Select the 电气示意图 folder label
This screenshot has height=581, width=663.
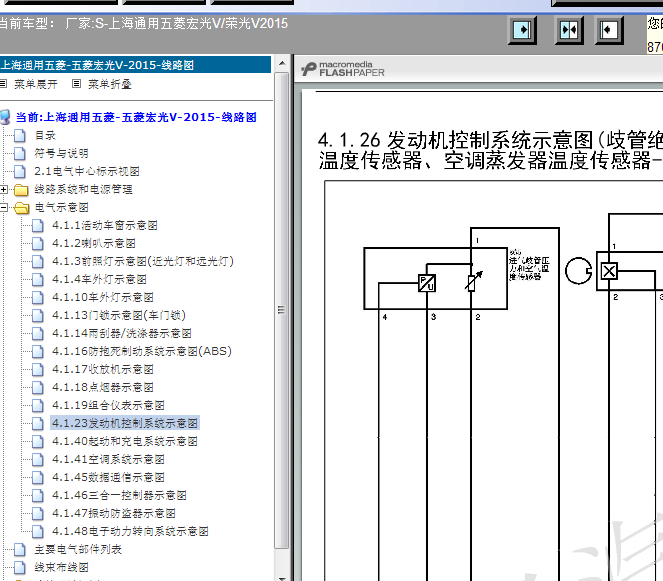coord(61,207)
